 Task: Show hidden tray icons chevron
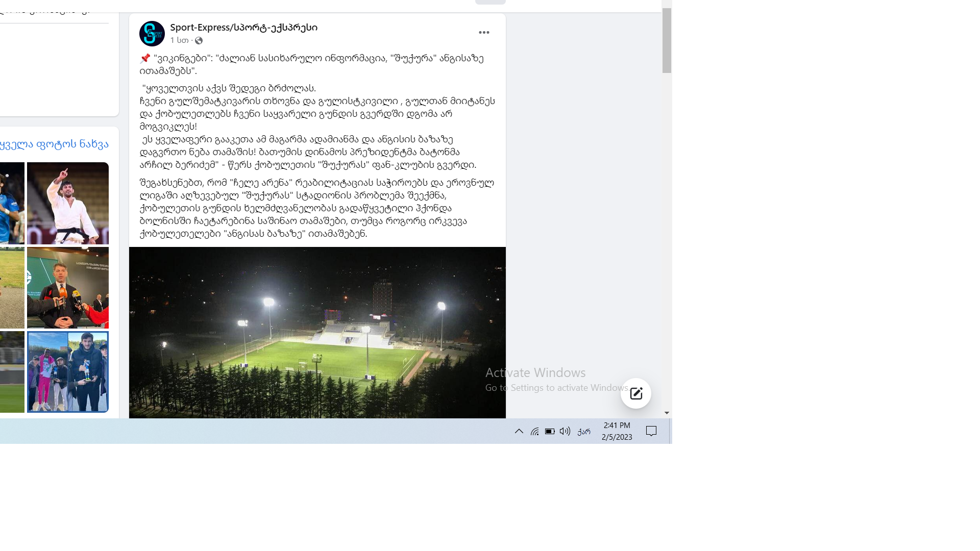[519, 432]
